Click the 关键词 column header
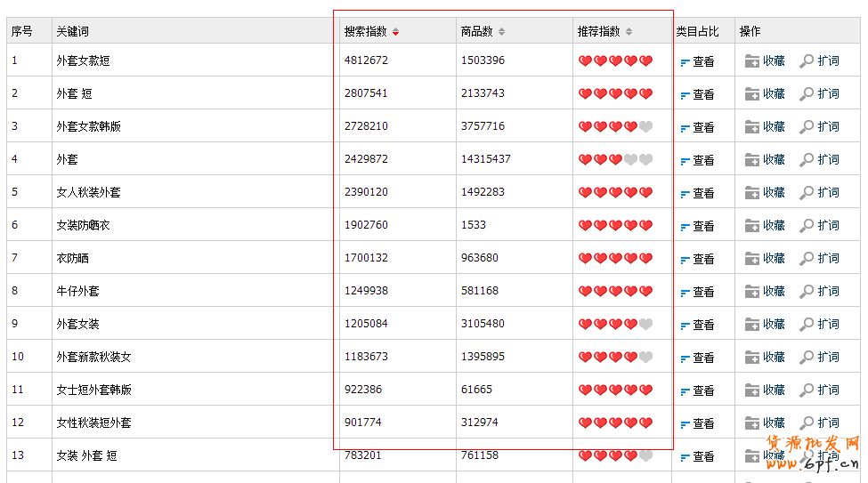Screen dimensions: 868x483 tap(72, 31)
